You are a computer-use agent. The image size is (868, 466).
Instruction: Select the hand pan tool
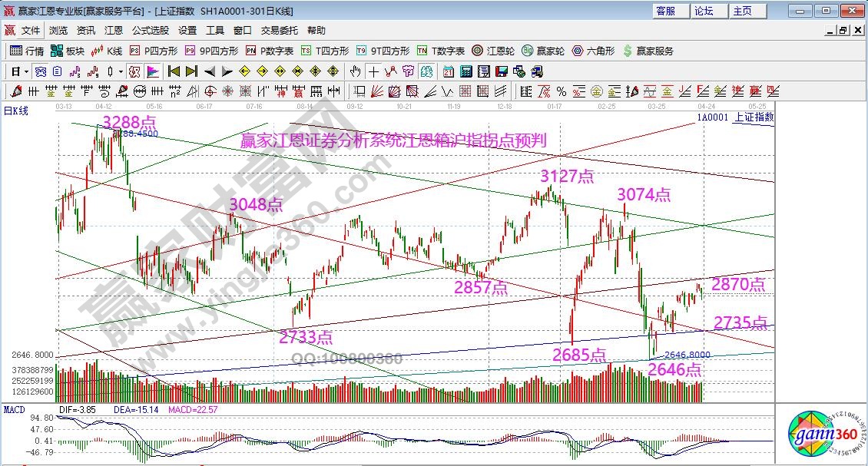click(x=355, y=71)
